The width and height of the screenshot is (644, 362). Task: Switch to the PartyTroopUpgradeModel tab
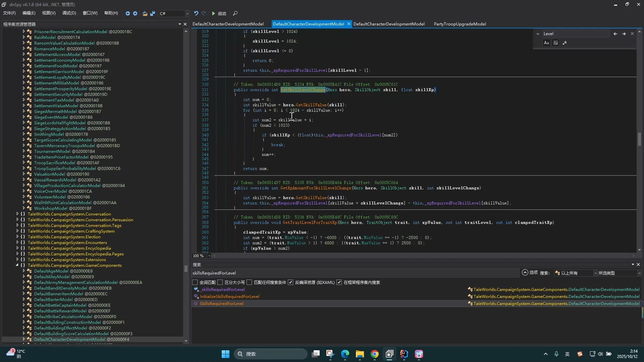tap(460, 24)
